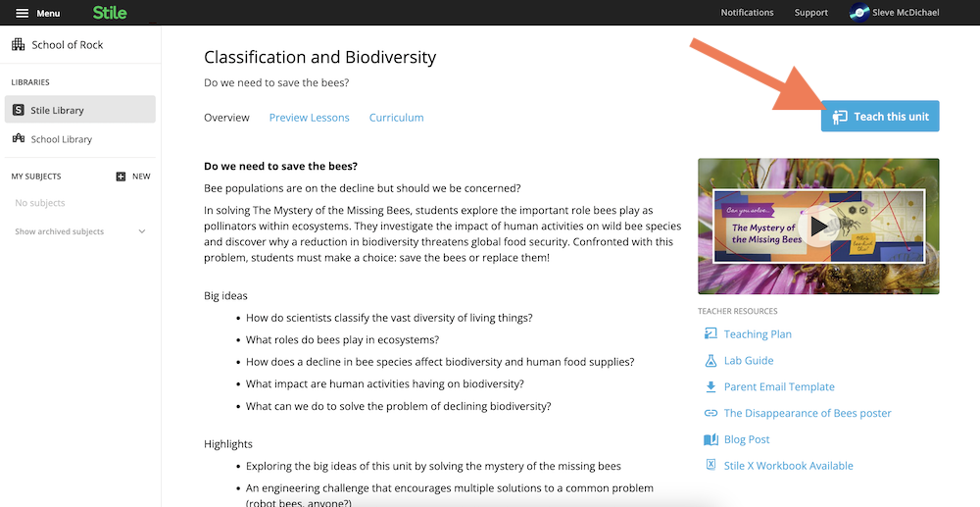Expand Show archived subjects chevron
The height and width of the screenshot is (507, 980).
coord(142,231)
